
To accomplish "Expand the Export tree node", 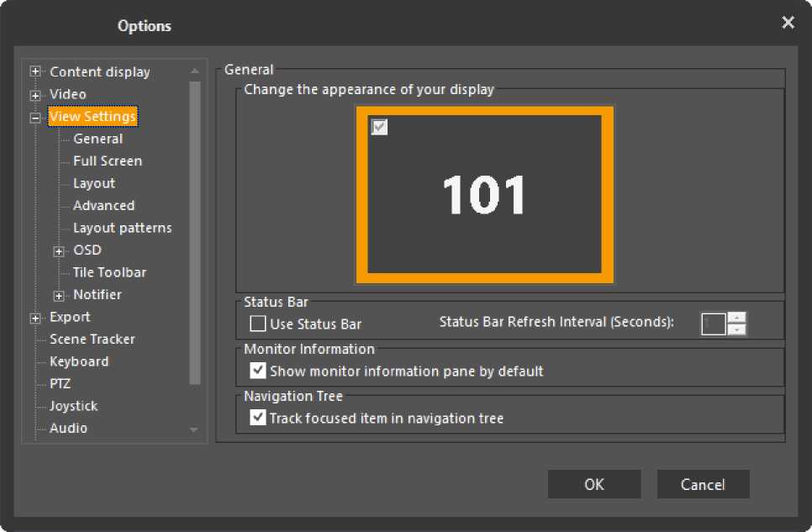I will pos(35,318).
